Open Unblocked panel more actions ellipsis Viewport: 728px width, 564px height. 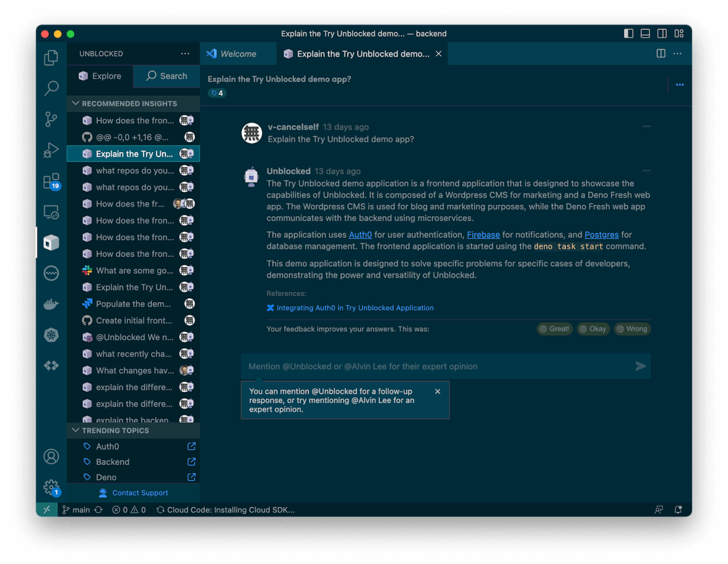[185, 53]
